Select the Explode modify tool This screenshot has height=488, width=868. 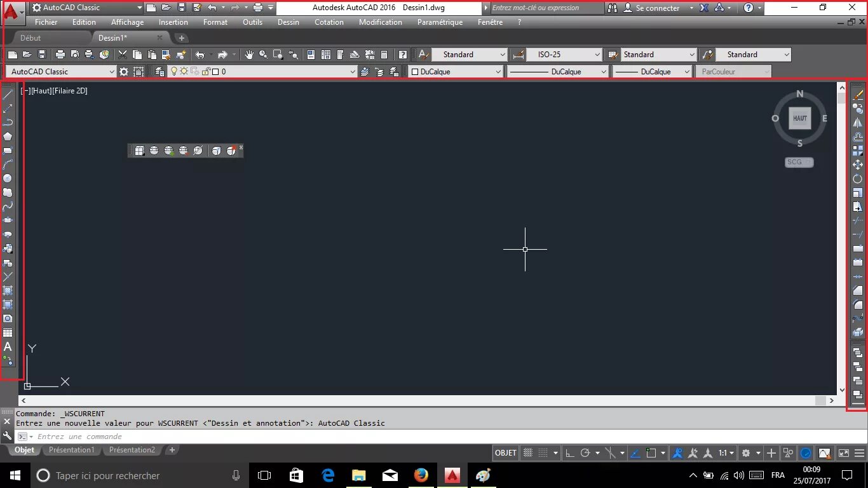coord(858,332)
